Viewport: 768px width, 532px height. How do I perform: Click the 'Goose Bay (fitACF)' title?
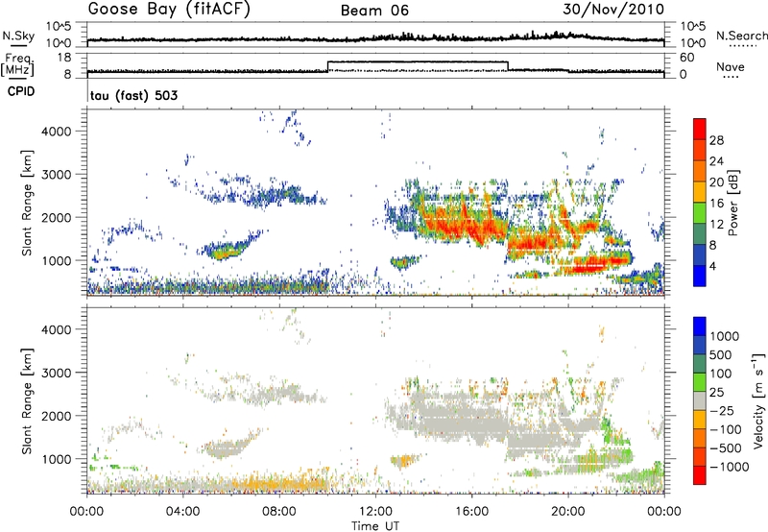169,10
